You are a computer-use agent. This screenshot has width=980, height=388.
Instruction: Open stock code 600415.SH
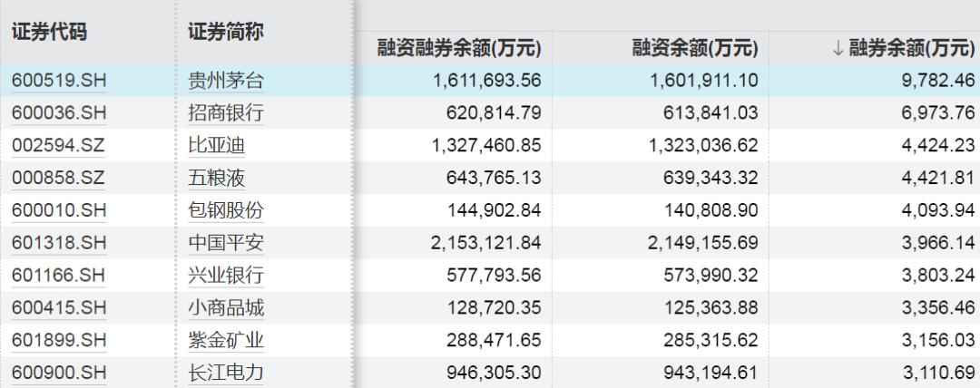coord(59,308)
